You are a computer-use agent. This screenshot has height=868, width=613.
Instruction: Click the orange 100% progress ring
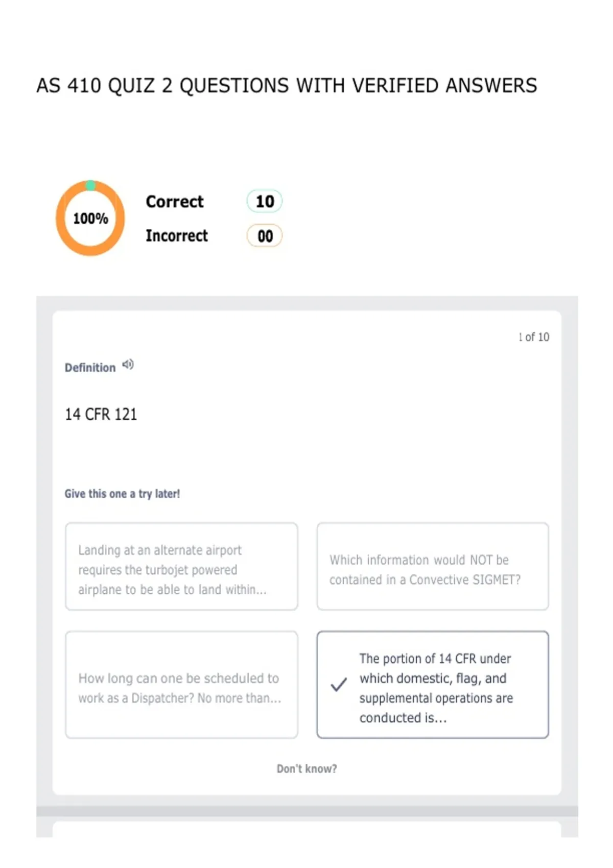(90, 218)
